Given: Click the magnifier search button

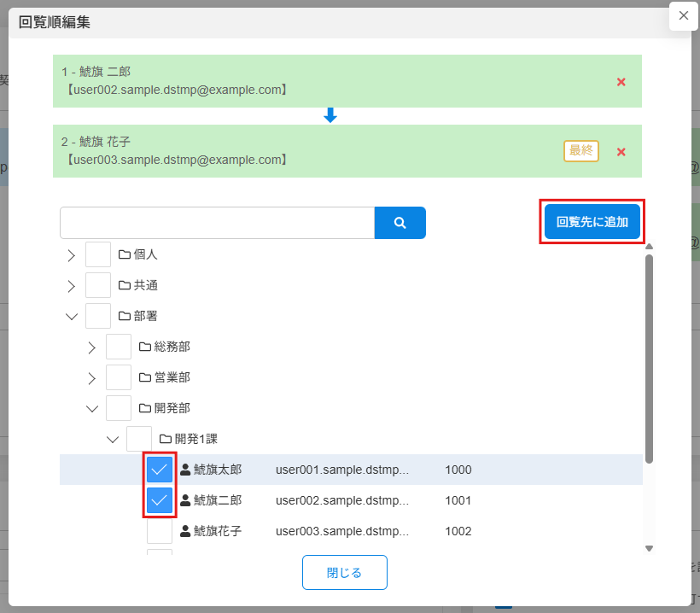Looking at the screenshot, I should [400, 223].
